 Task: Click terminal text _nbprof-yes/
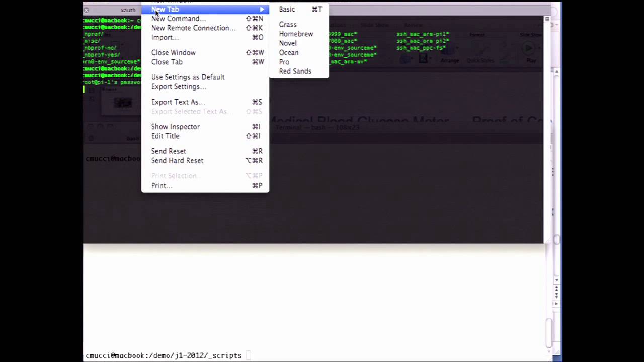click(x=102, y=55)
